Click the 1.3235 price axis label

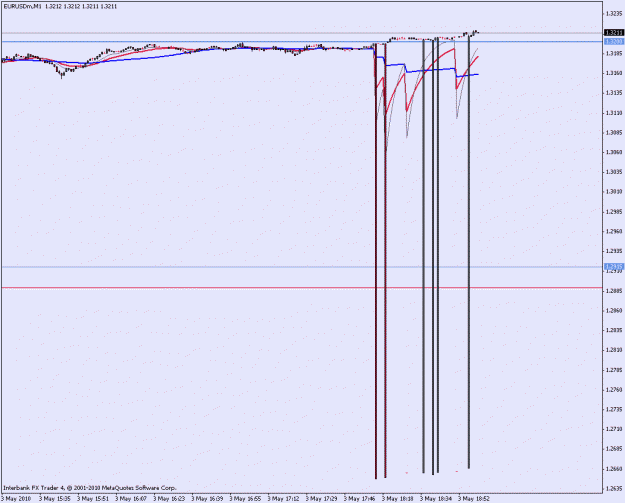pos(614,14)
